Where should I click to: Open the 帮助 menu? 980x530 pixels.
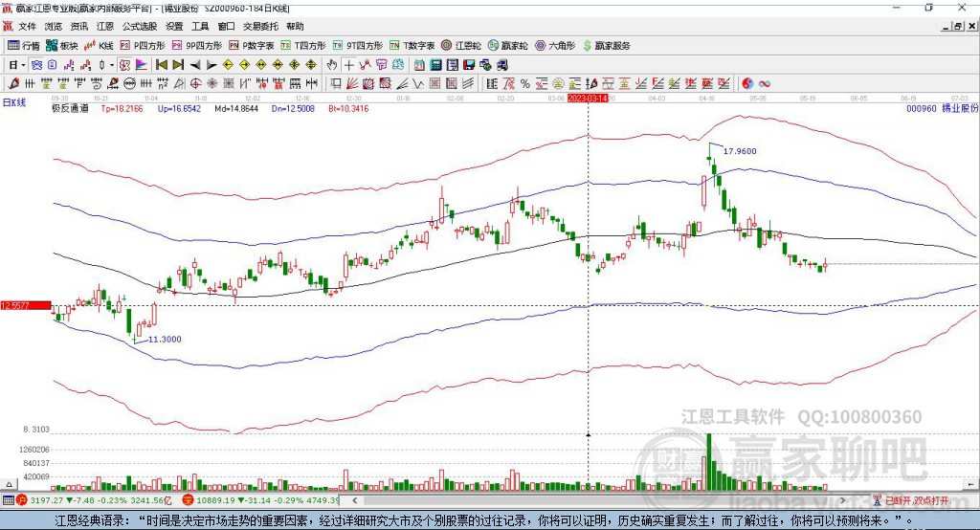click(x=295, y=26)
